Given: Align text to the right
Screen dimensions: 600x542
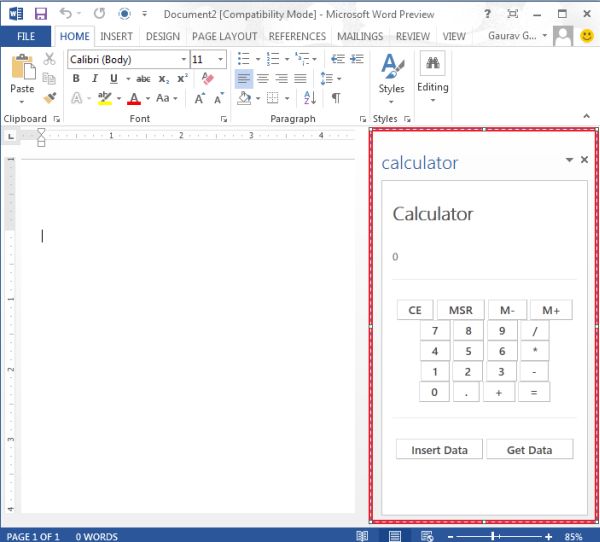Looking at the screenshot, I should pos(282,79).
